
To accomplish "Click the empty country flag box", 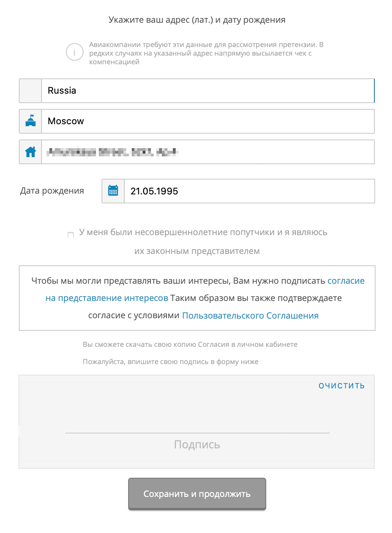I will pos(31,91).
